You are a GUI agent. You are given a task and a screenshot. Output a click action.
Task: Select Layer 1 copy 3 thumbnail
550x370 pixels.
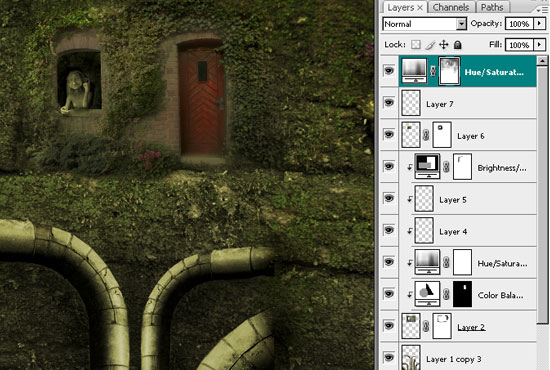tap(411, 358)
